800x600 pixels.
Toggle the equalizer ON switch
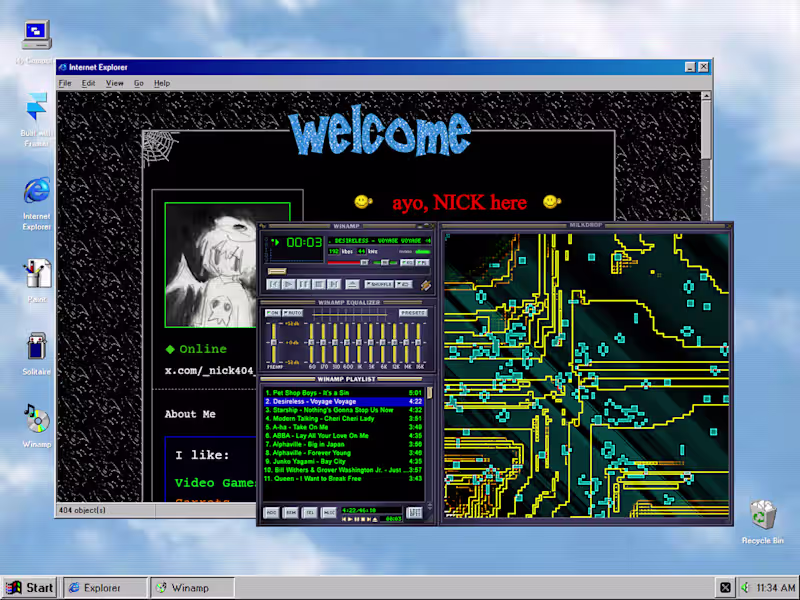[272, 313]
